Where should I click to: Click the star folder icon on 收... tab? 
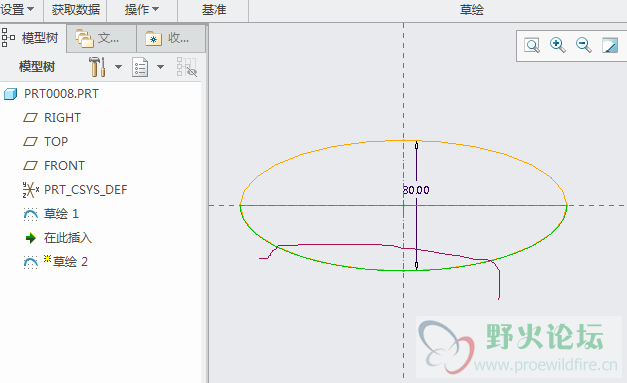(154, 39)
